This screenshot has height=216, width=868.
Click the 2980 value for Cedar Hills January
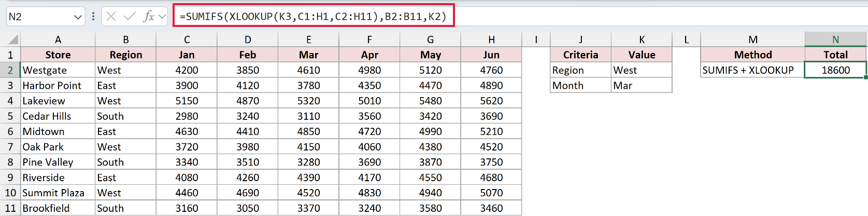tap(187, 116)
